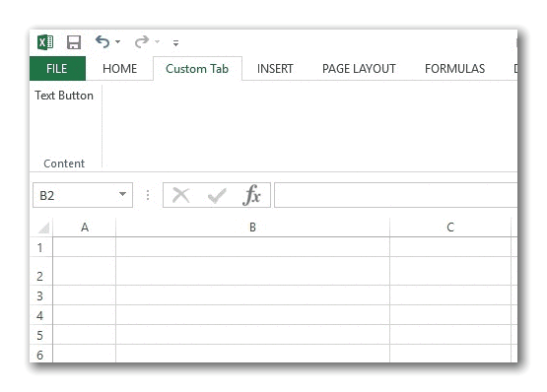Select row 3 header
The height and width of the screenshot is (392, 547).
tap(40, 295)
